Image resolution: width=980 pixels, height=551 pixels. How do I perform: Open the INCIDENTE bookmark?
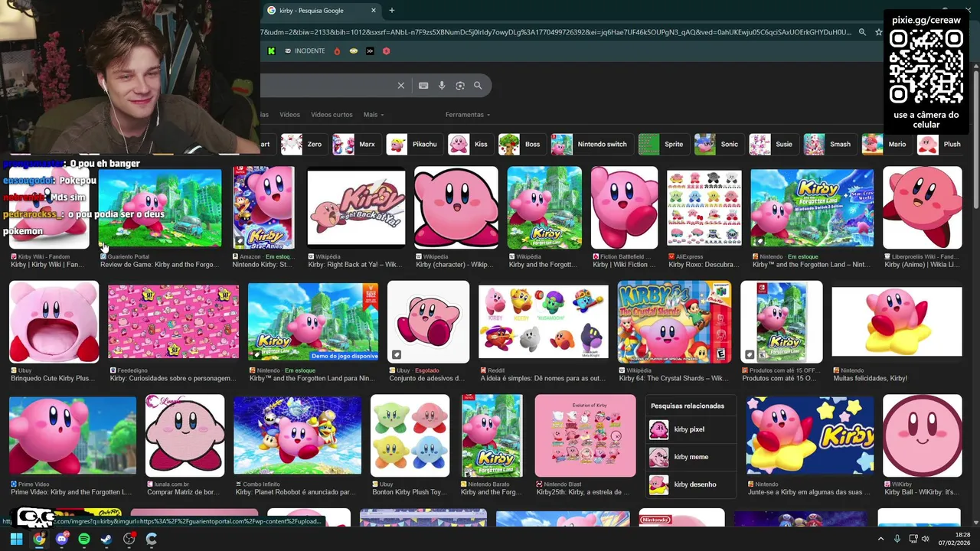pyautogui.click(x=305, y=51)
